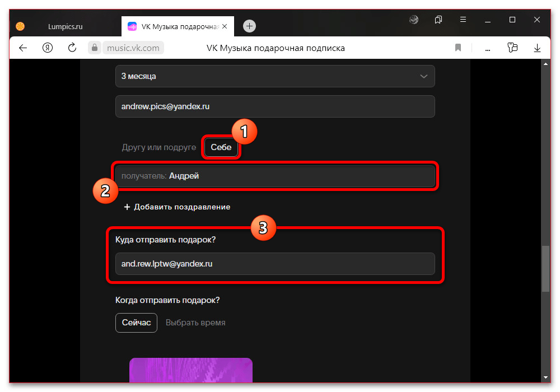Open the Yandex home button
Screen dimensions: 560x392
click(48, 48)
